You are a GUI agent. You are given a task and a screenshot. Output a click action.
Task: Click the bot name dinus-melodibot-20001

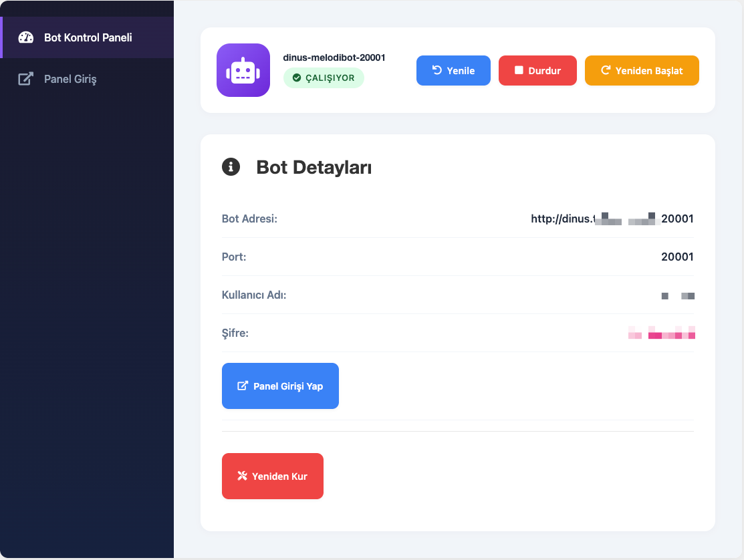tap(334, 57)
